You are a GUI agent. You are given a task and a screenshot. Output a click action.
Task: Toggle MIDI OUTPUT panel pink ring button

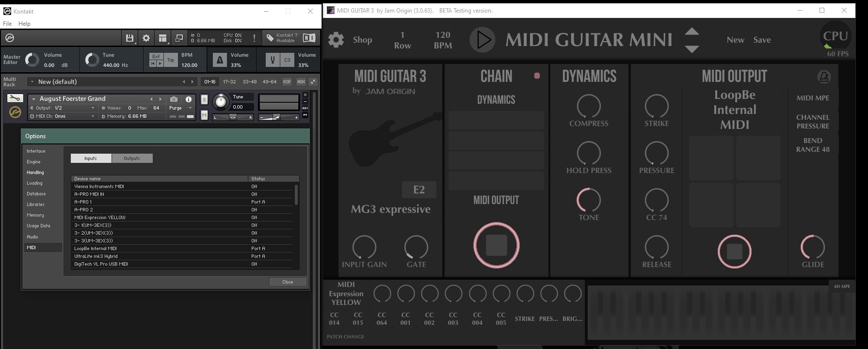[734, 252]
